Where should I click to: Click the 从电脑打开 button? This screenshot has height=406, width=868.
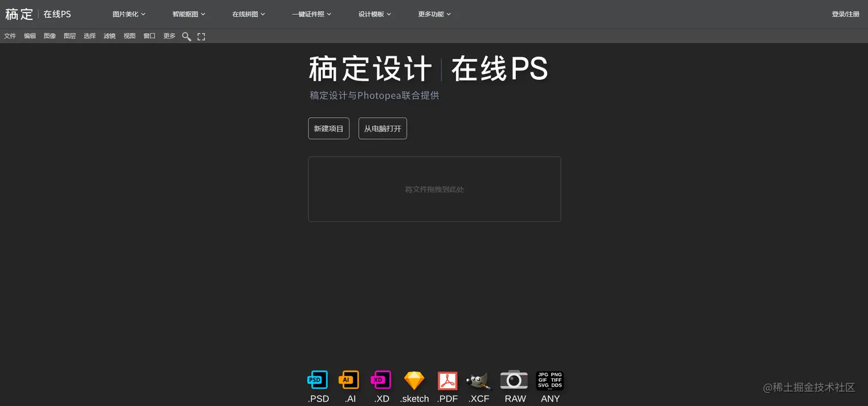pos(383,129)
